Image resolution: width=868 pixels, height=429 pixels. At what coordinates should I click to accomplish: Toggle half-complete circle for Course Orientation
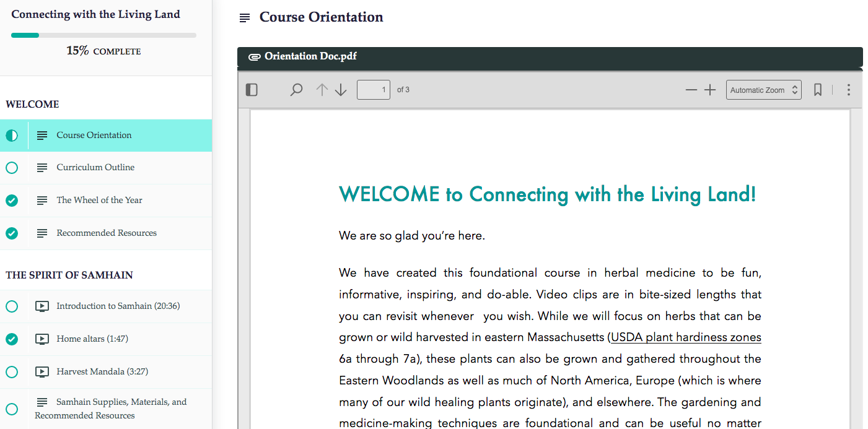coord(12,136)
